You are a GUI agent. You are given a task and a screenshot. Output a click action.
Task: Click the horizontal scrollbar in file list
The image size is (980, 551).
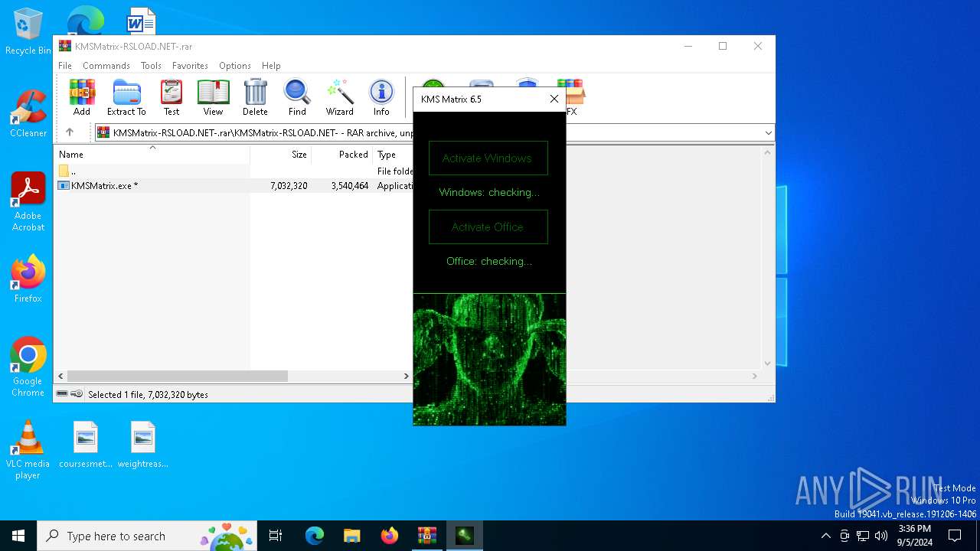tap(177, 376)
